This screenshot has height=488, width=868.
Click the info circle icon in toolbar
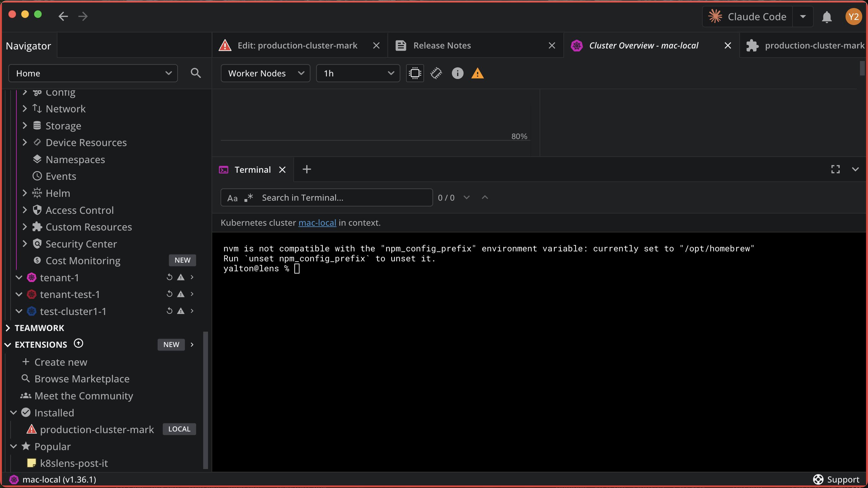(x=457, y=73)
